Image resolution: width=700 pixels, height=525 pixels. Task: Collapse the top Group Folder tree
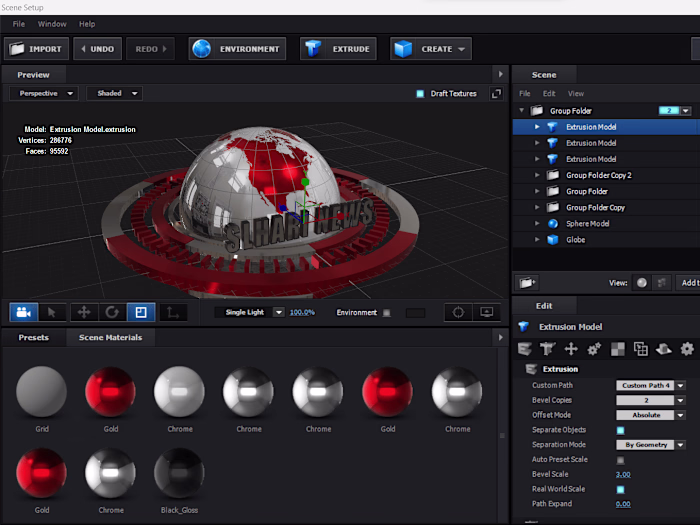[521, 110]
